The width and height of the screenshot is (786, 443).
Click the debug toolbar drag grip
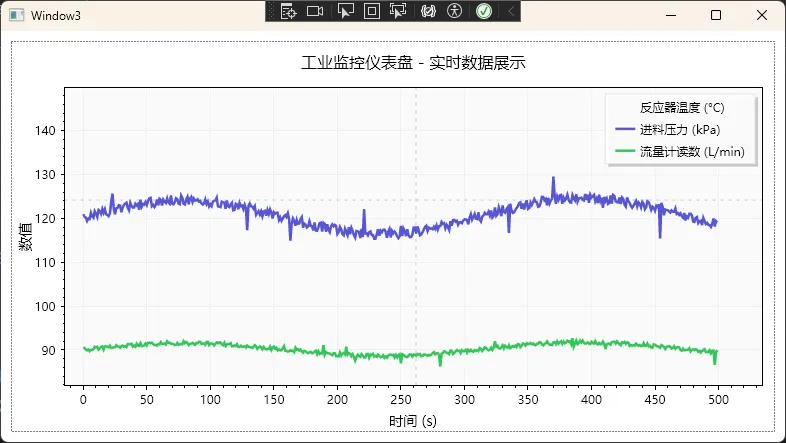pos(271,11)
